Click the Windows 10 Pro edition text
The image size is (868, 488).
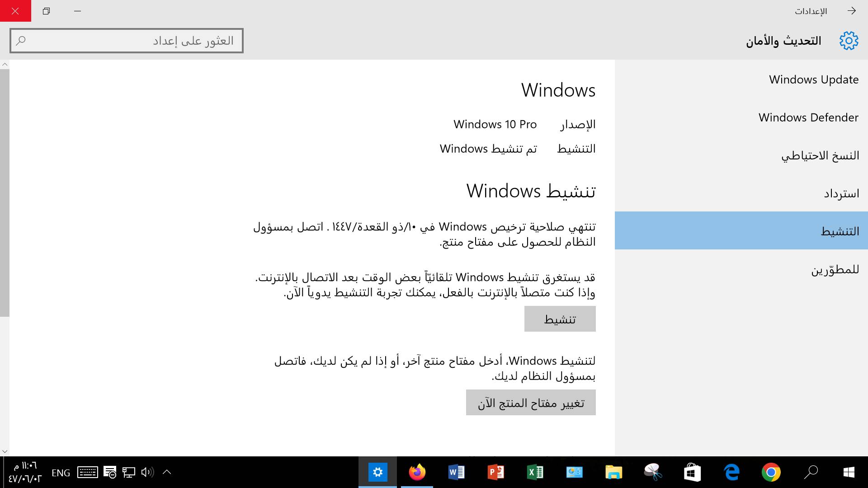pos(495,124)
